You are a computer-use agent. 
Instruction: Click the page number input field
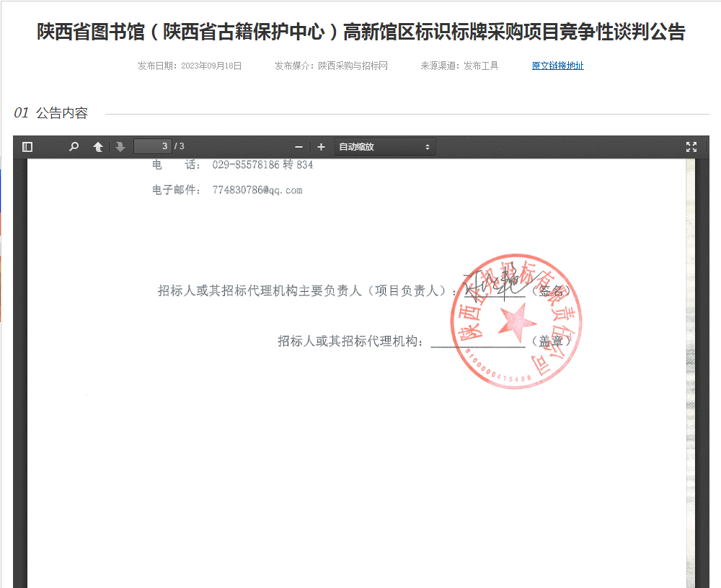(x=153, y=147)
